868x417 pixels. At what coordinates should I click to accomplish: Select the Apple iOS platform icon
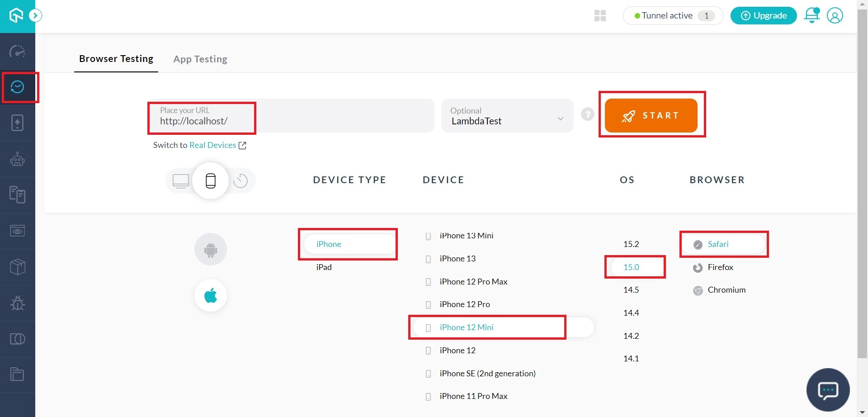pos(211,296)
